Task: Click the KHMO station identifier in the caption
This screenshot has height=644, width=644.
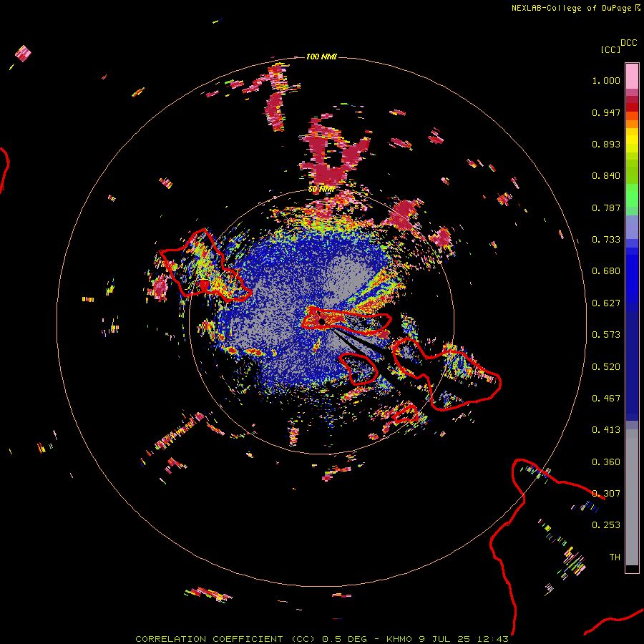Action: [x=399, y=639]
